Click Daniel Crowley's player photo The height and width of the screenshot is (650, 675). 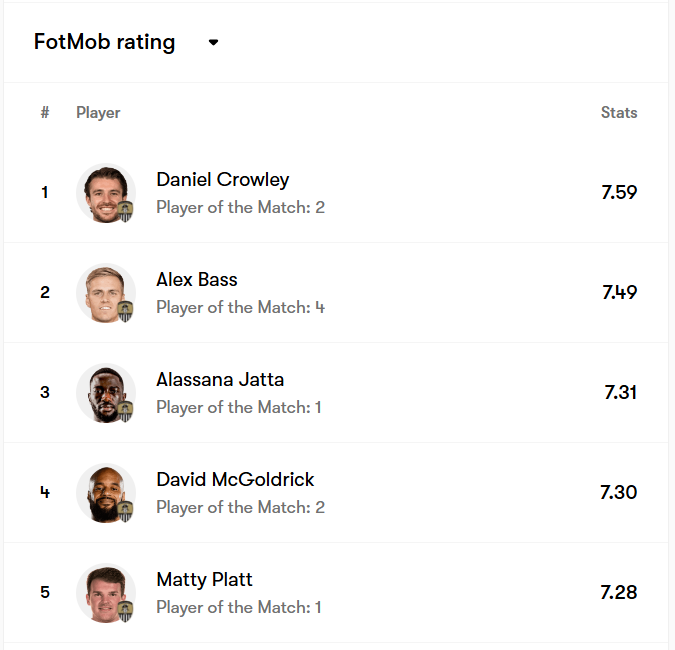(104, 191)
